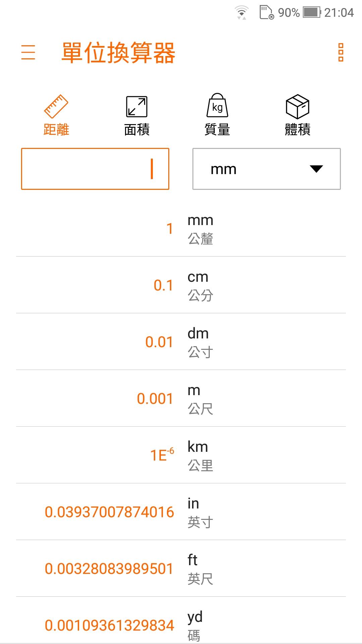Viewport: 362px width, 644px height.
Task: Select the 面積 area expand icon
Action: click(x=137, y=107)
